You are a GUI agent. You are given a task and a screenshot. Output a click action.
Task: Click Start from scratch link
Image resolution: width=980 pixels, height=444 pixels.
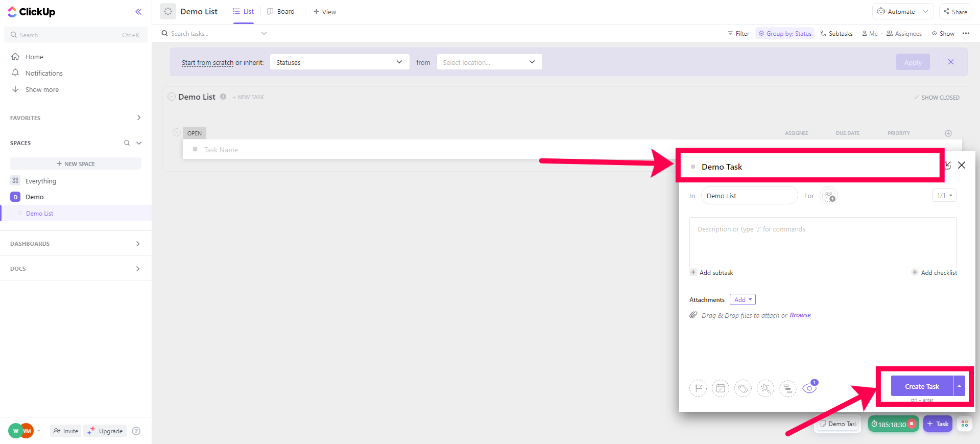tap(207, 62)
